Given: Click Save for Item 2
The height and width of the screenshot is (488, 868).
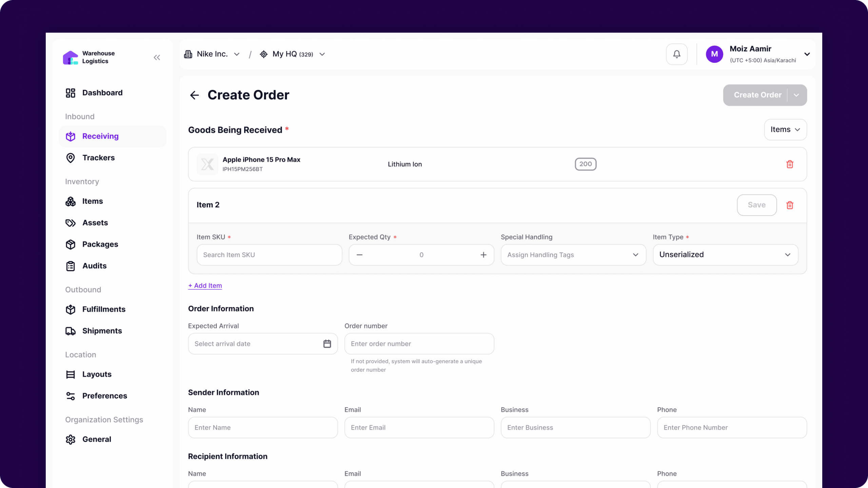Looking at the screenshot, I should click(x=757, y=205).
